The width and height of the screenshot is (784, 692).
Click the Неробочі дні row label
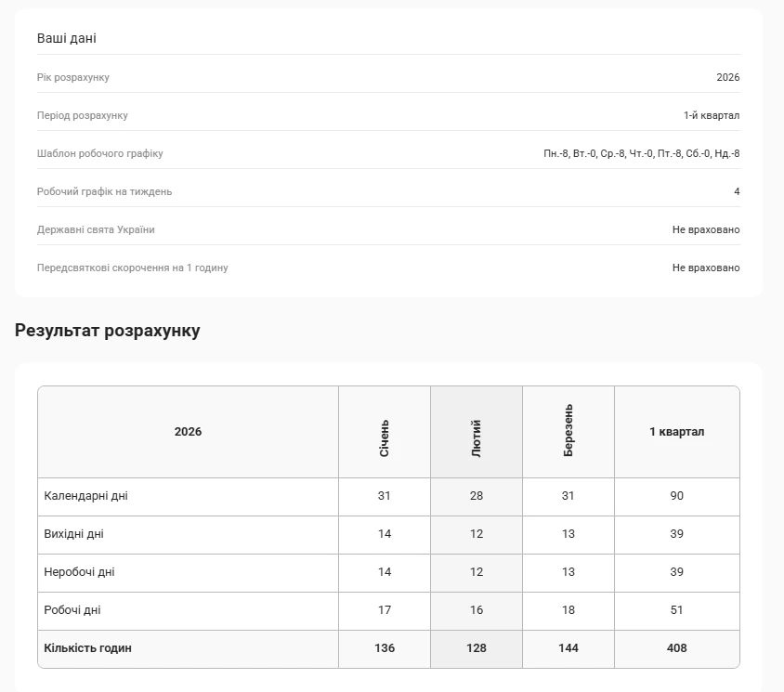80,572
